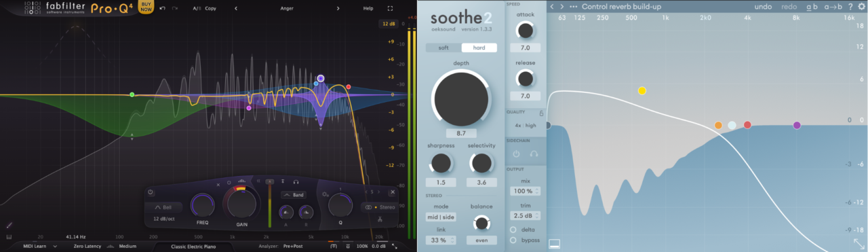
Task: Select soft mode in soothe2
Action: (x=443, y=48)
